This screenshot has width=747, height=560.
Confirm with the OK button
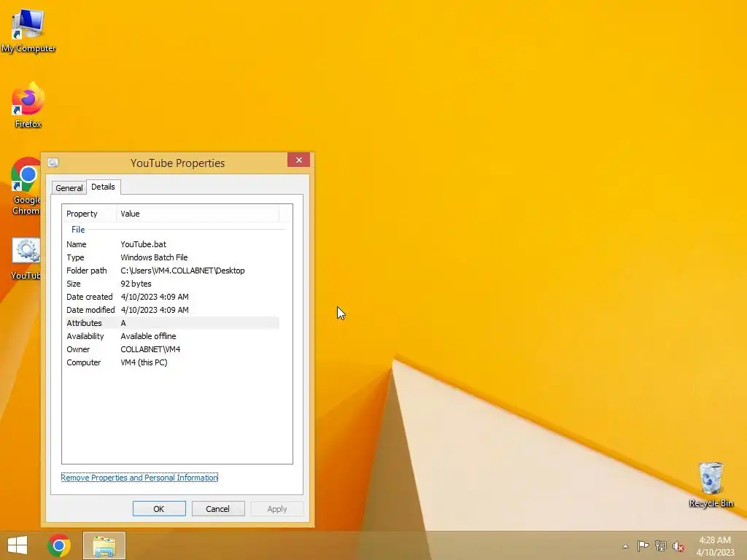tap(159, 508)
